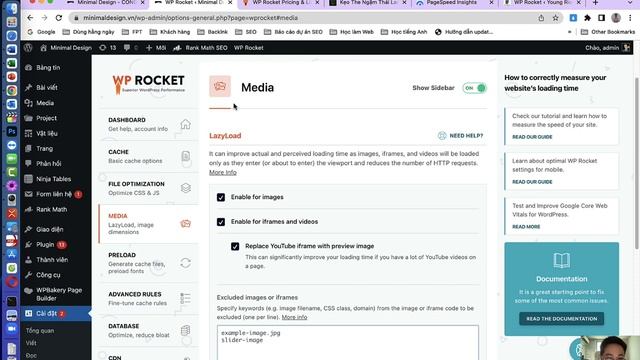Open Dùng hằng ngày bookmark folder
The height and width of the screenshot is (360, 640).
tap(88, 32)
